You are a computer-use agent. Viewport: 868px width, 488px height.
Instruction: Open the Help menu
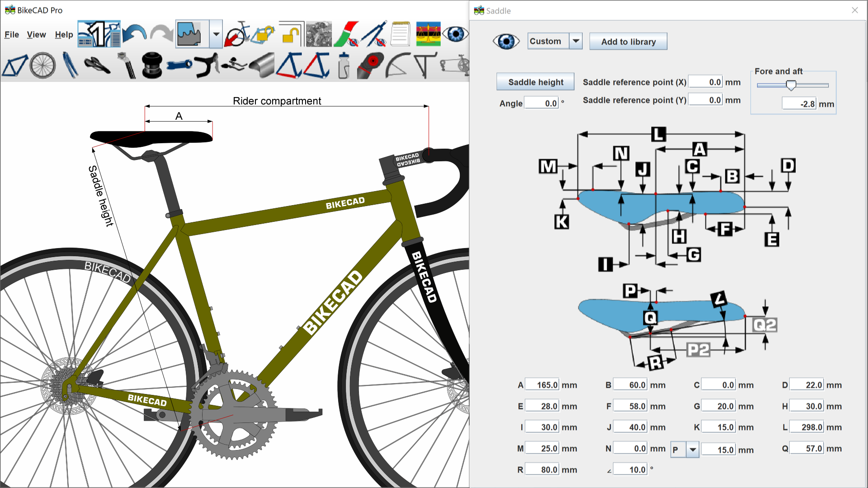tap(64, 34)
